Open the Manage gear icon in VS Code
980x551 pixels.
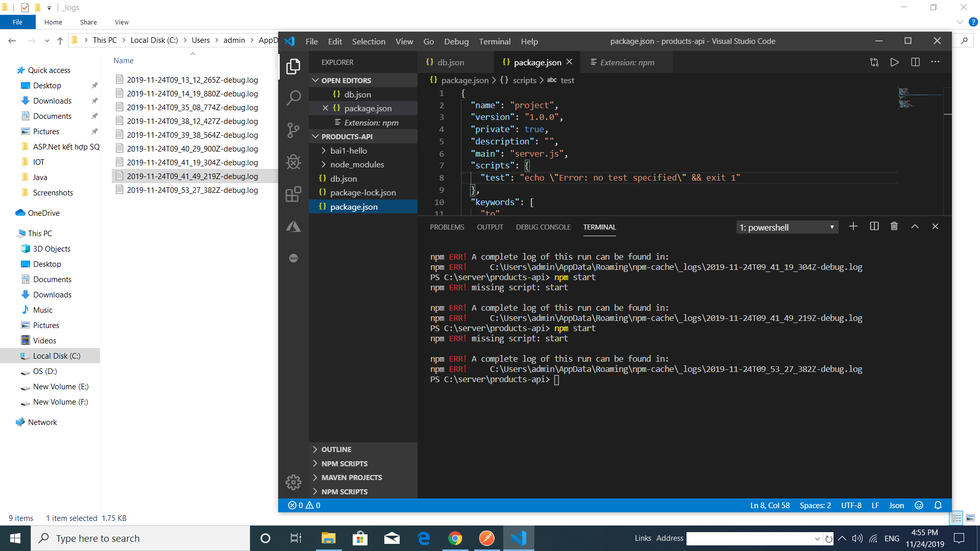293,482
